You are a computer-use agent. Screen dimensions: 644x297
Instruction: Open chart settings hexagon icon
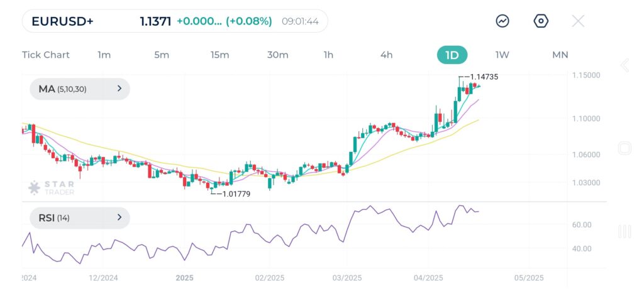coord(541,21)
